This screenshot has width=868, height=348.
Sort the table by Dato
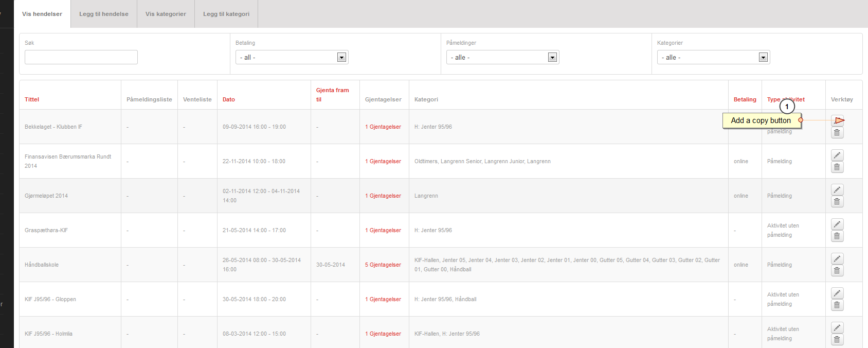229,99
